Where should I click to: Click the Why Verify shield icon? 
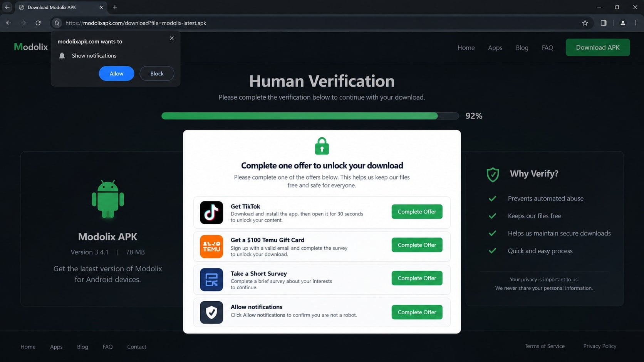(x=493, y=175)
